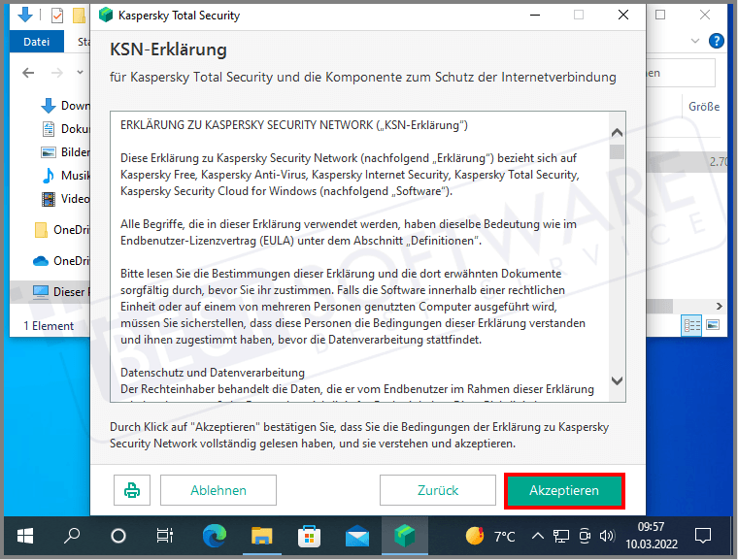
Task: Expand the Explorer ribbon with the chevron
Action: pos(695,41)
